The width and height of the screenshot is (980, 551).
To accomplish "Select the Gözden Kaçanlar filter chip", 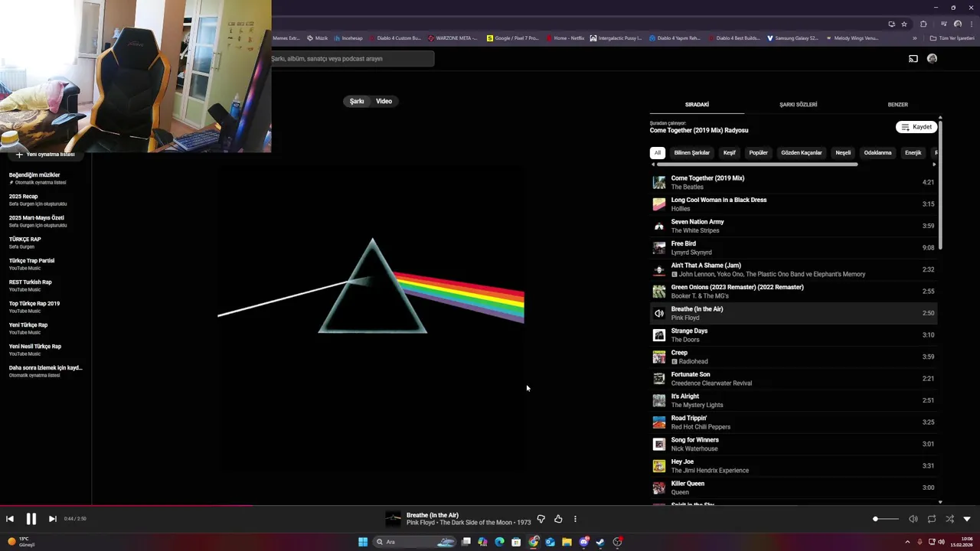I will tap(802, 153).
